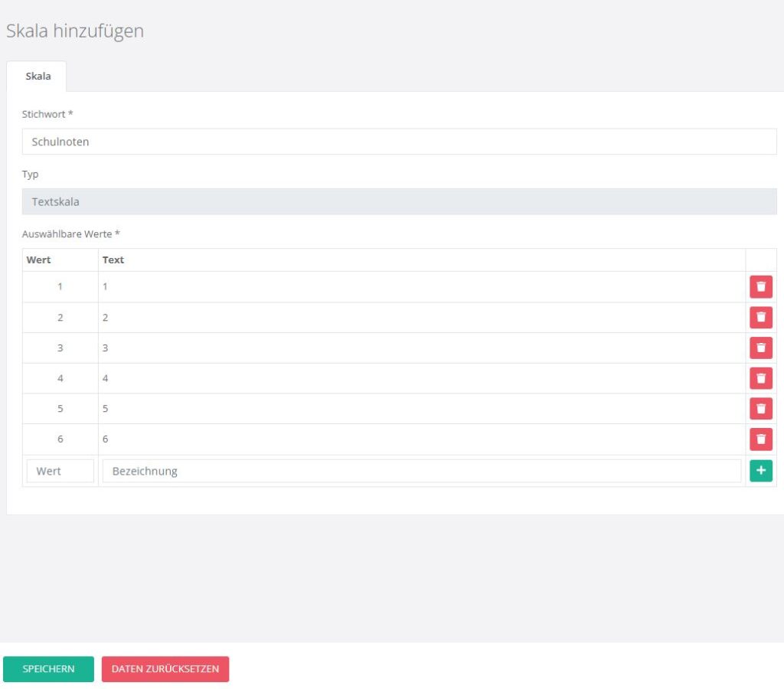Screen dimensions: 784x689
Task: Add new value with green plus button
Action: point(760,471)
